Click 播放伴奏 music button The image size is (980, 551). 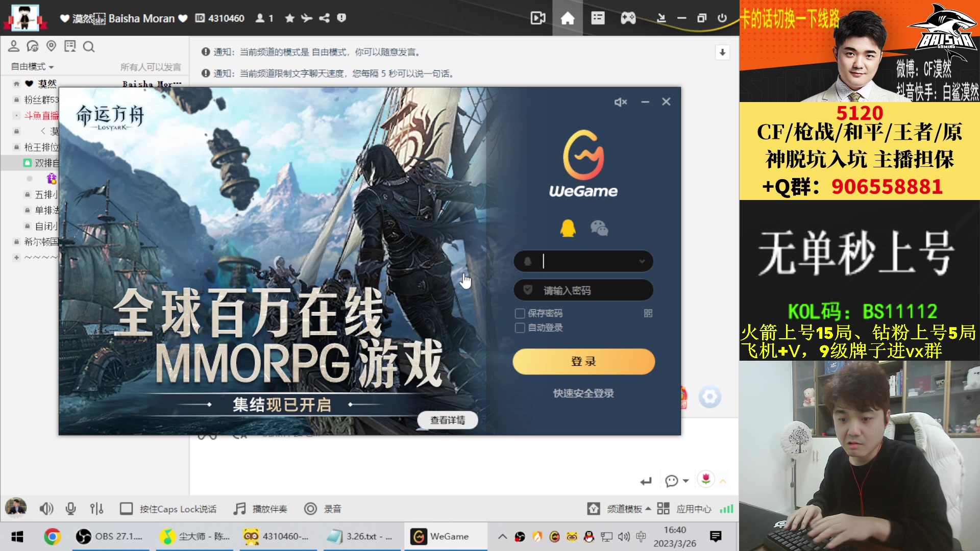260,509
